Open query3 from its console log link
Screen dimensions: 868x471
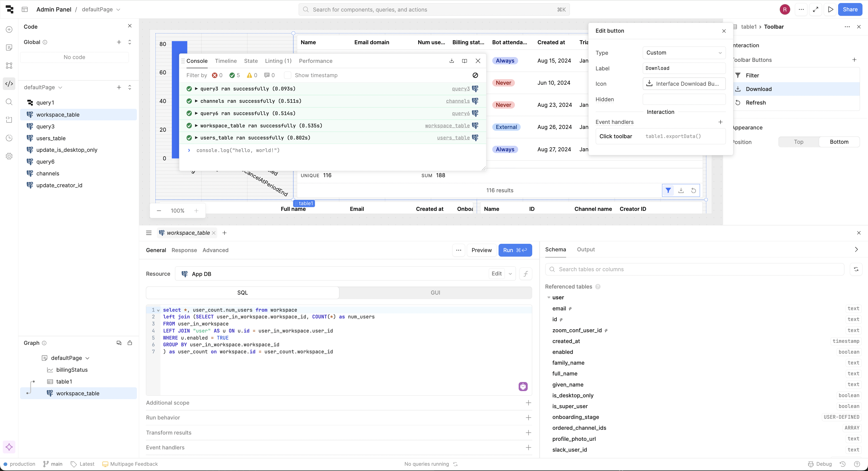pyautogui.click(x=460, y=89)
